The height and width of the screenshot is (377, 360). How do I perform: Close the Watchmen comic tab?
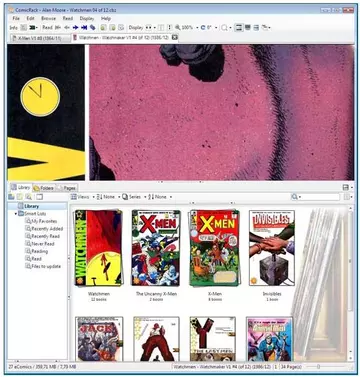pyautogui.click(x=174, y=37)
